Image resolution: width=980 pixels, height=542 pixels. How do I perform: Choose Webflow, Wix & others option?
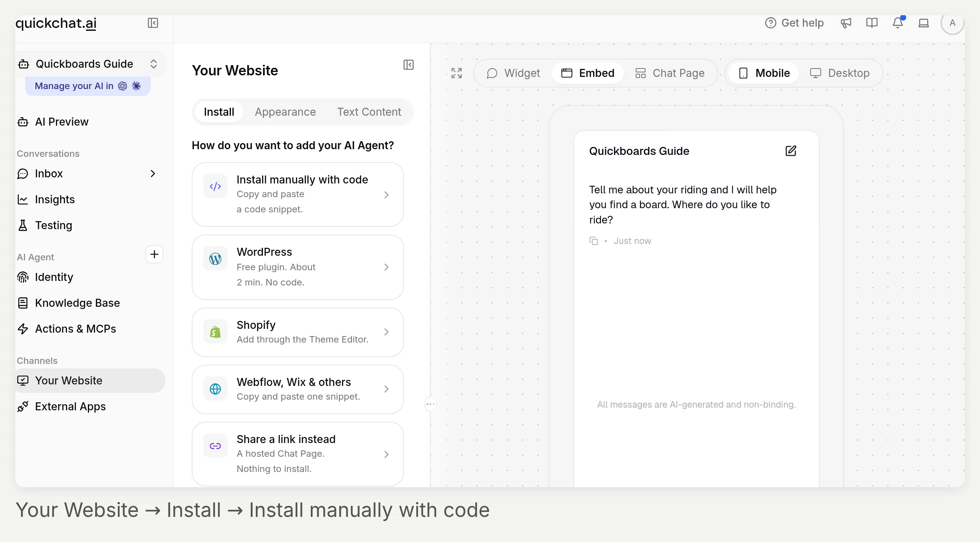298,389
